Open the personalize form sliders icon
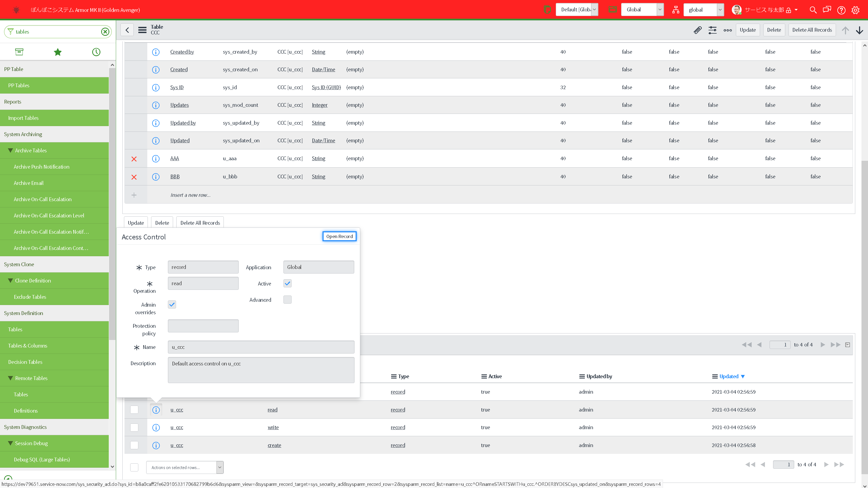Image resolution: width=868 pixels, height=488 pixels. point(712,30)
